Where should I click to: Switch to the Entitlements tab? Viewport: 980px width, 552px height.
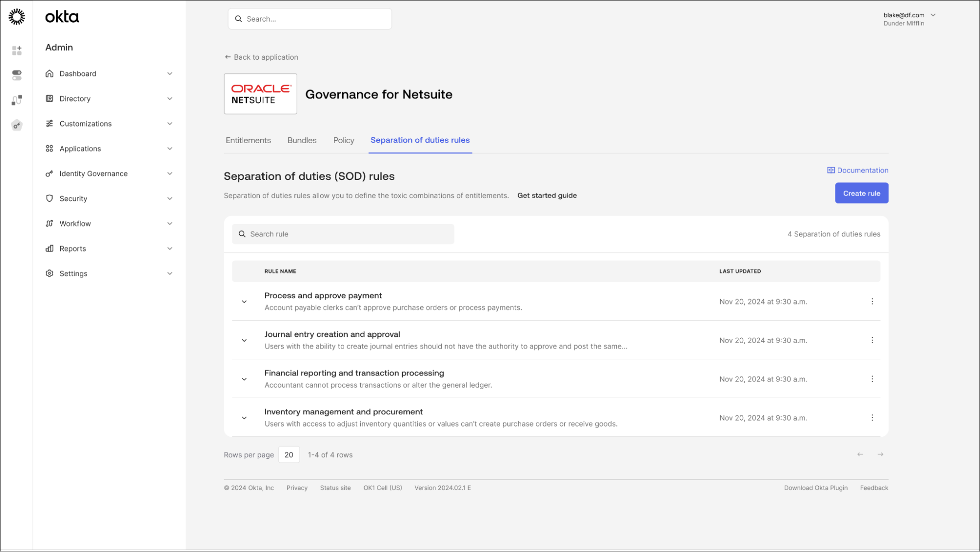coord(248,140)
